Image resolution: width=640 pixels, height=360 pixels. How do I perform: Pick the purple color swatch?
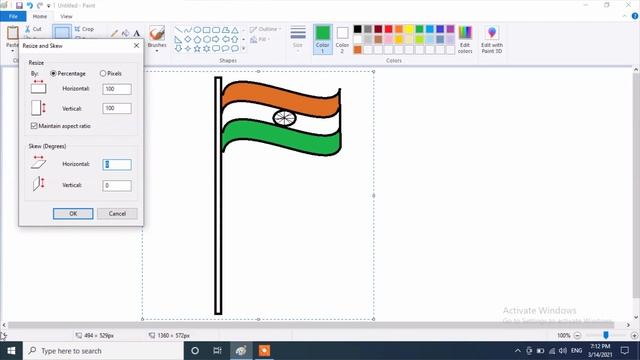tap(450, 29)
